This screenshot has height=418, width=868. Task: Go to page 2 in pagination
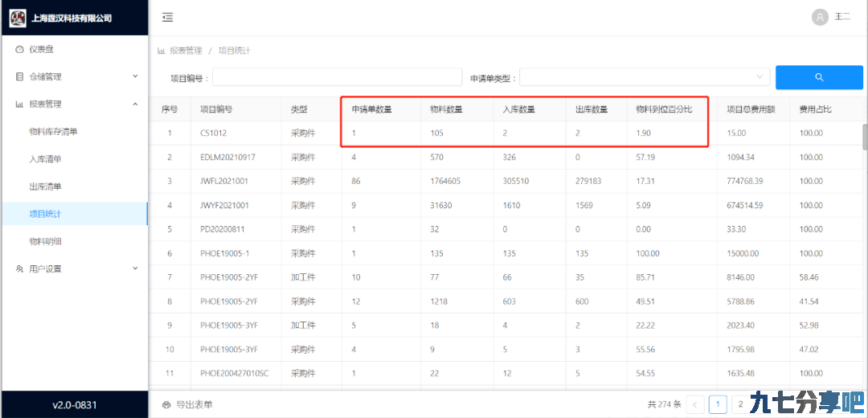point(740,404)
